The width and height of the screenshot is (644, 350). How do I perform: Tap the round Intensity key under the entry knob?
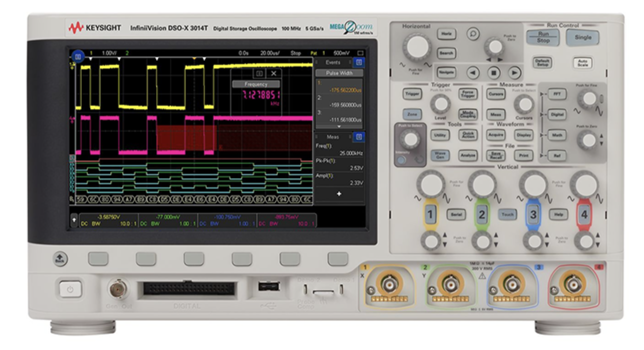pyautogui.click(x=401, y=159)
